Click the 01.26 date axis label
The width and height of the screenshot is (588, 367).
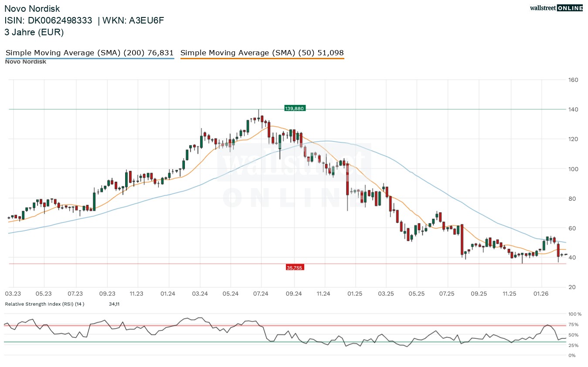[x=540, y=294]
